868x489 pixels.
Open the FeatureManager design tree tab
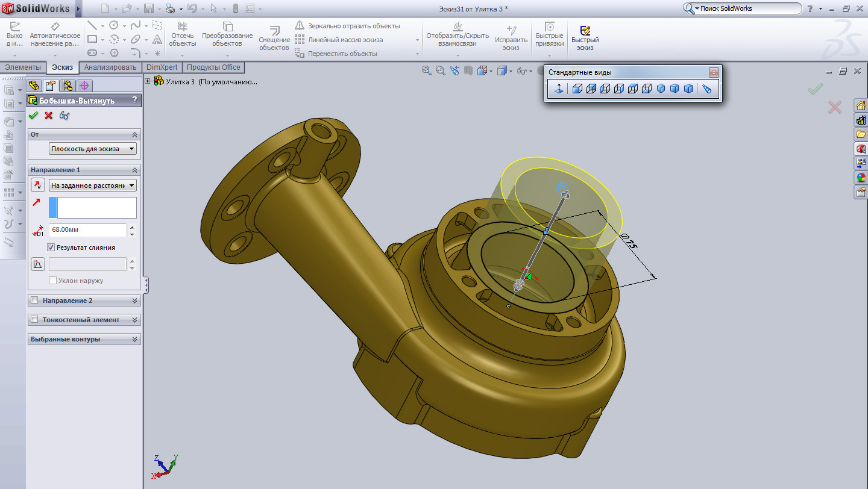pyautogui.click(x=35, y=86)
